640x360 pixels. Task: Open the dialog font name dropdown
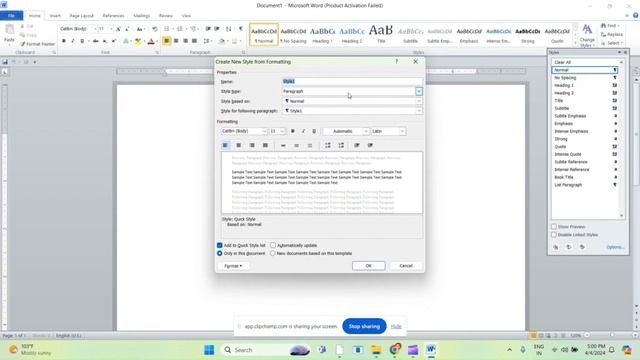tap(264, 131)
